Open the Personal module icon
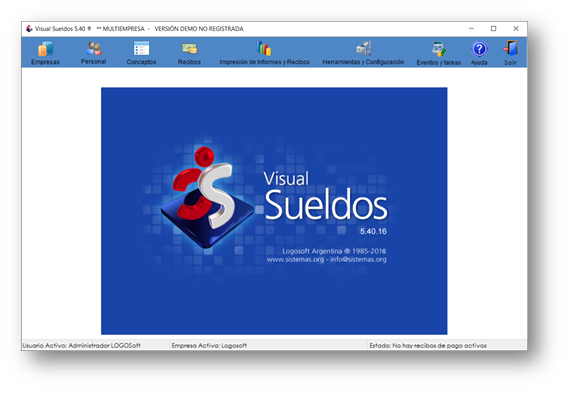 (93, 48)
